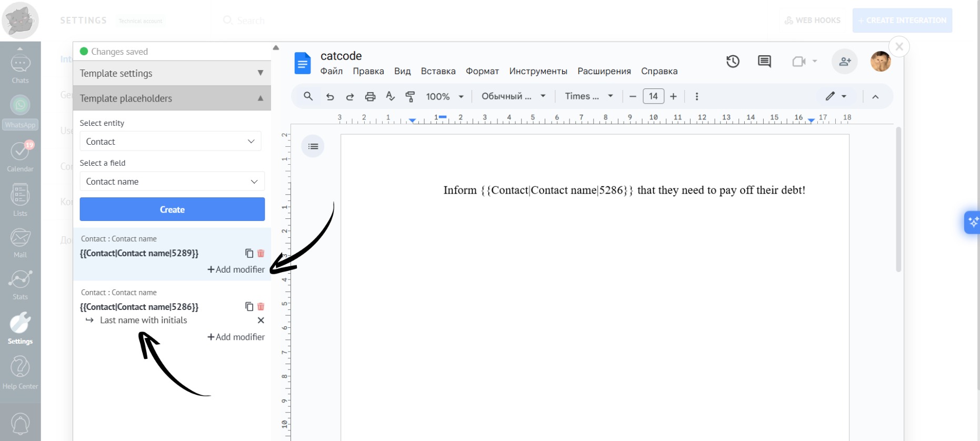Click the undo arrow in toolbar
Viewport: 980px width, 441px height.
330,96
